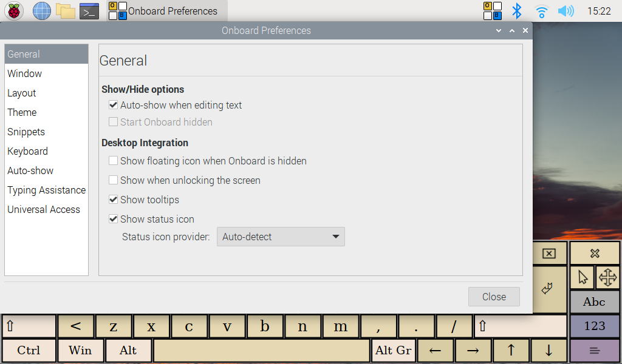Tap the comma key on Onboard
The image size is (622, 364).
[378, 326]
